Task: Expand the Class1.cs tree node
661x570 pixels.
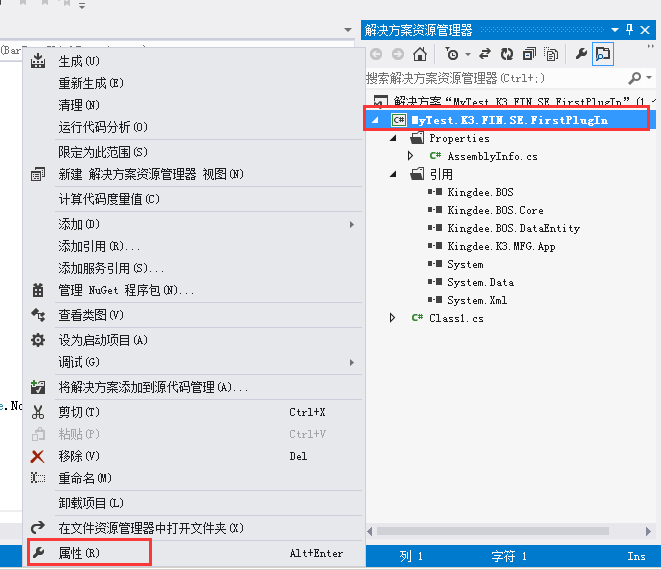Action: [392, 318]
